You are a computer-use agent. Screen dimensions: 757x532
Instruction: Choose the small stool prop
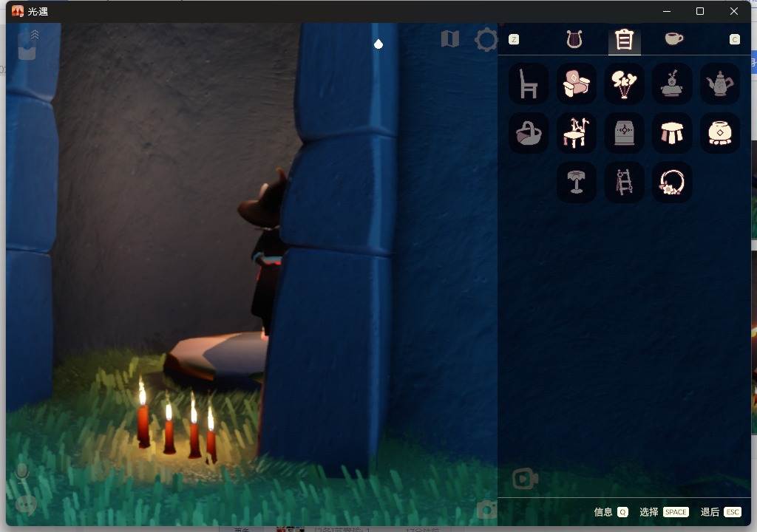(671, 133)
